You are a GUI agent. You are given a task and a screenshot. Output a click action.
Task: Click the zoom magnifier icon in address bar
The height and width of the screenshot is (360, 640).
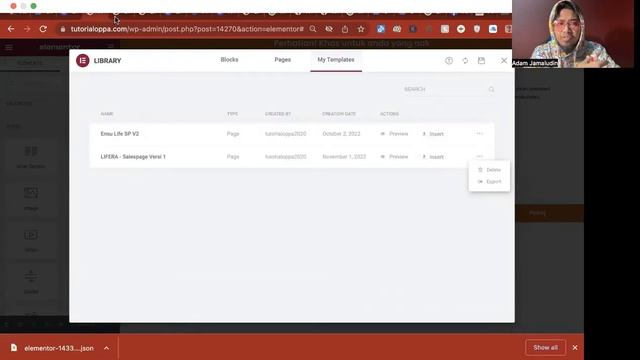313,29
